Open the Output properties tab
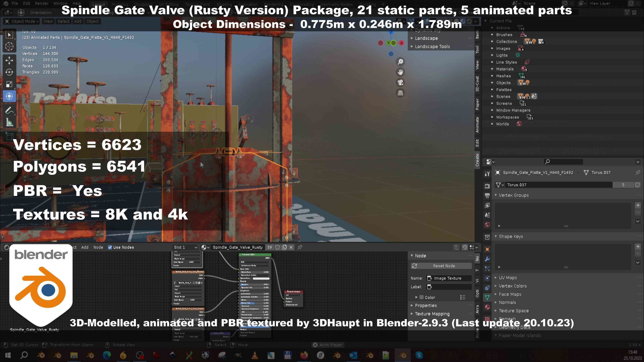This screenshot has width=644, height=362. pyautogui.click(x=487, y=196)
